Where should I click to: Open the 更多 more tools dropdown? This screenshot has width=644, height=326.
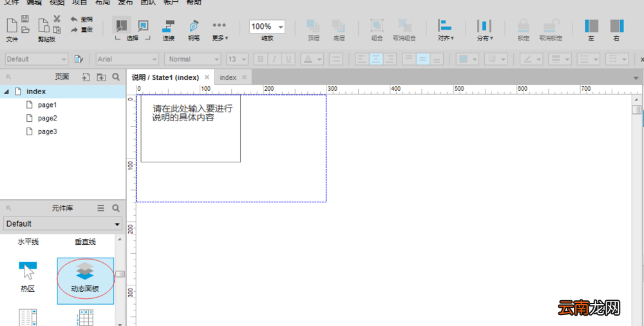(220, 30)
